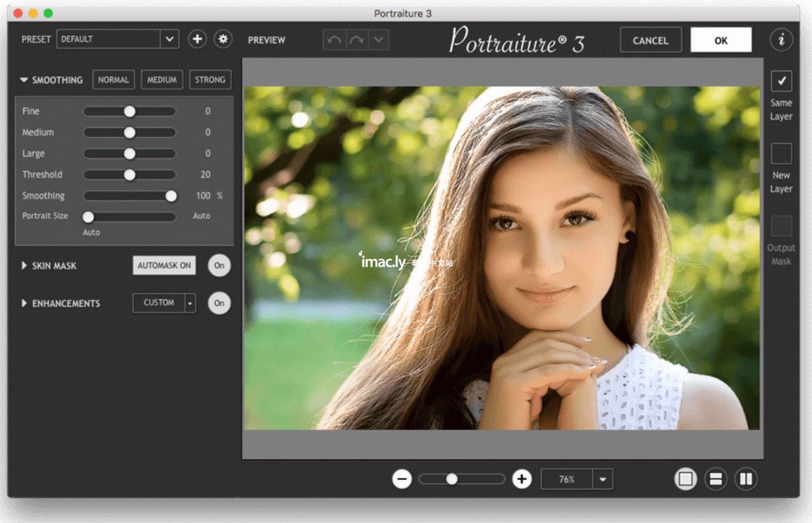
Task: Toggle Skin Mask On button
Action: 219,265
